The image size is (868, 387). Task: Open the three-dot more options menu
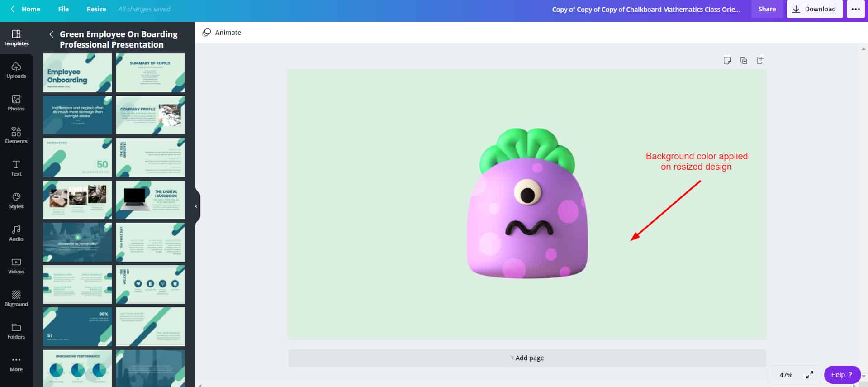(x=855, y=9)
